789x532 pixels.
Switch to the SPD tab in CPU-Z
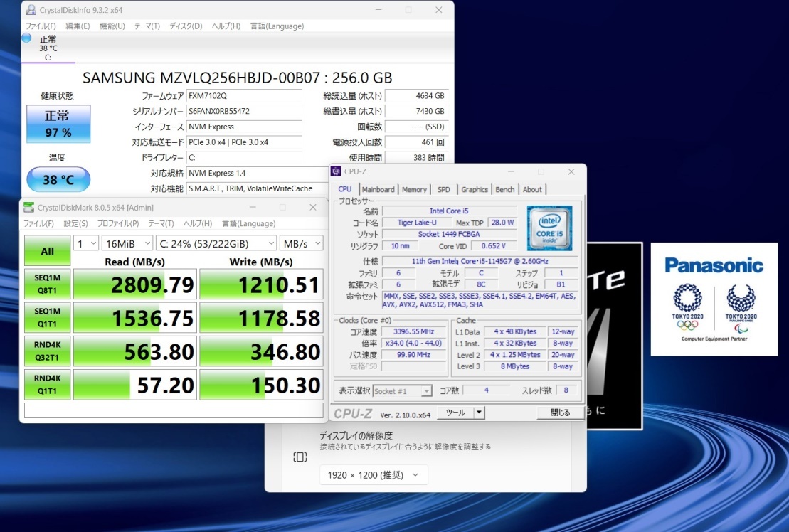click(444, 190)
